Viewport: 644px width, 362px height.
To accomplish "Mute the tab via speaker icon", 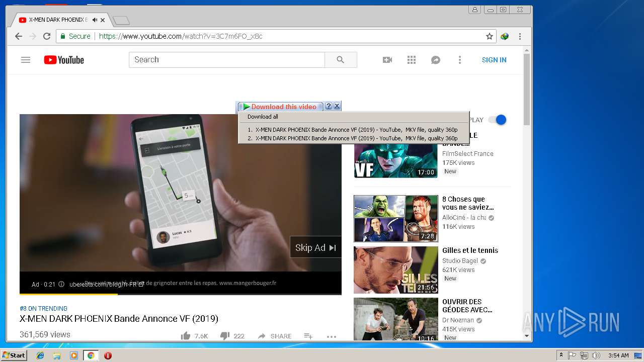I will click(x=94, y=20).
